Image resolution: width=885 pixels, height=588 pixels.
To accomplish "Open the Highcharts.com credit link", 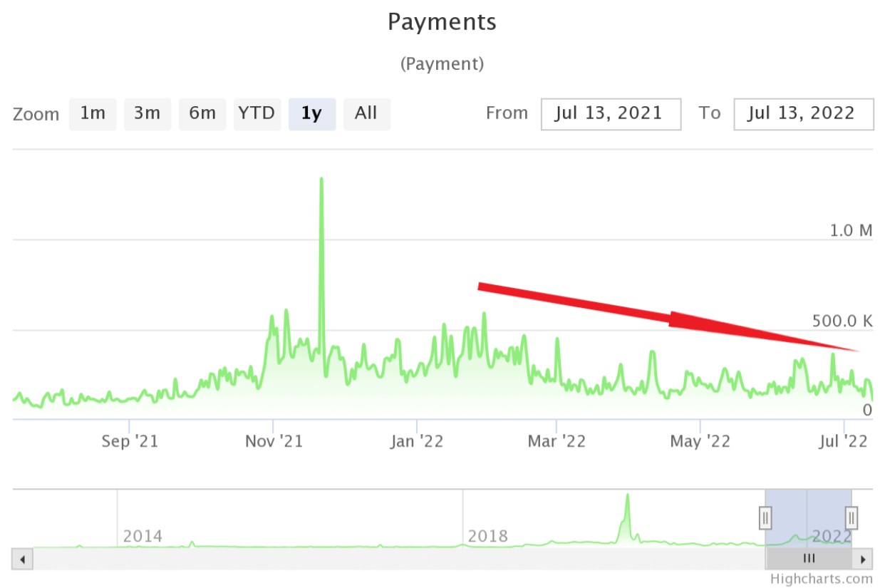I will [822, 579].
